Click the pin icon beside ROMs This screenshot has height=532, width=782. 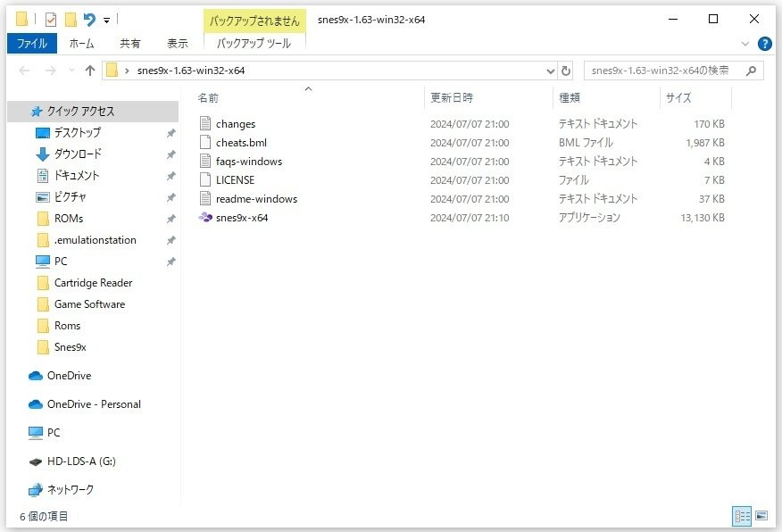(x=171, y=219)
